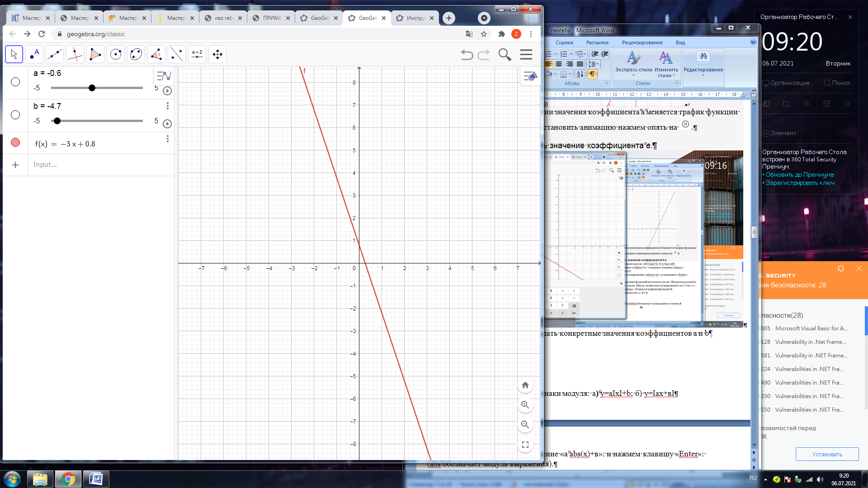
Task: Open Chrome tab search dropdown
Action: point(484,18)
